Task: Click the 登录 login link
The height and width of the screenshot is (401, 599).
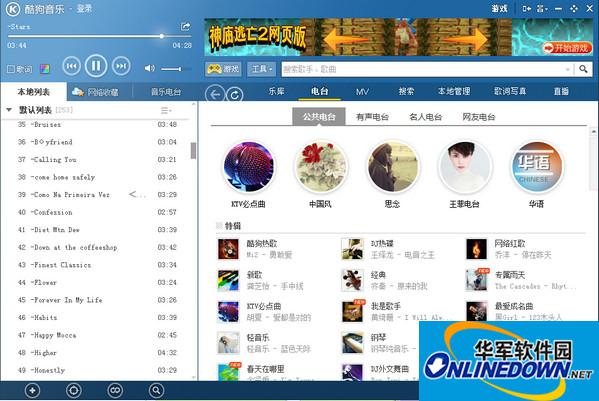Action: 84,8
